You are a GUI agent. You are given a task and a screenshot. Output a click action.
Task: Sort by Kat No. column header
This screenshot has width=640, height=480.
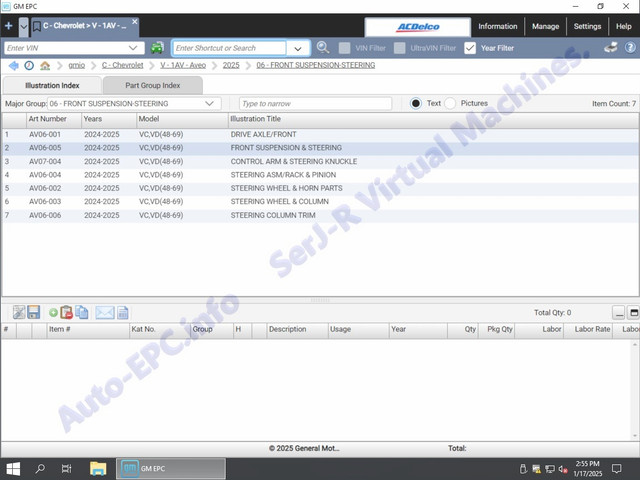[159, 329]
